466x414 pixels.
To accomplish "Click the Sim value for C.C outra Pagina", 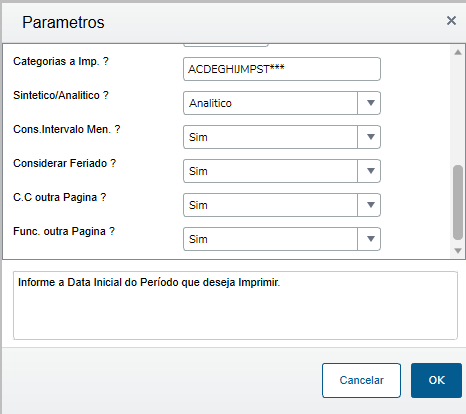I will pyautogui.click(x=270, y=205).
